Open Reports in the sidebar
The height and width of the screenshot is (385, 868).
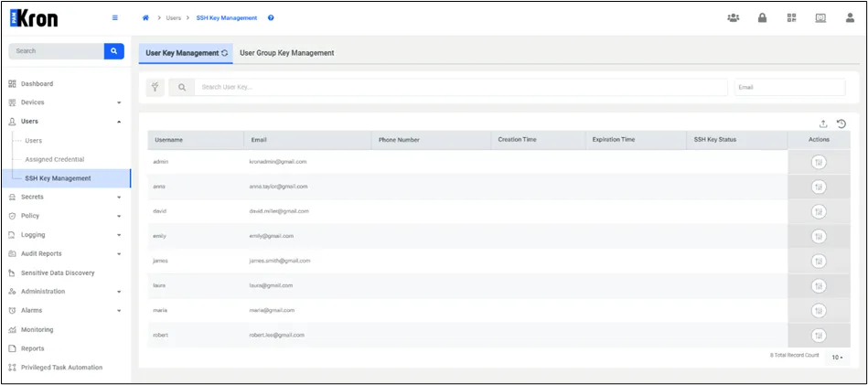pos(32,348)
